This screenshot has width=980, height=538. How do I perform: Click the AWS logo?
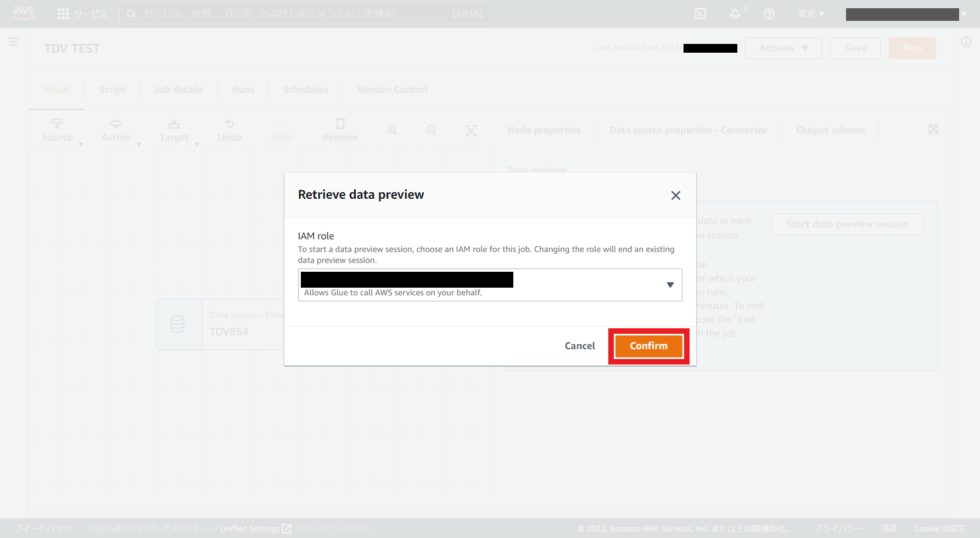tap(23, 13)
